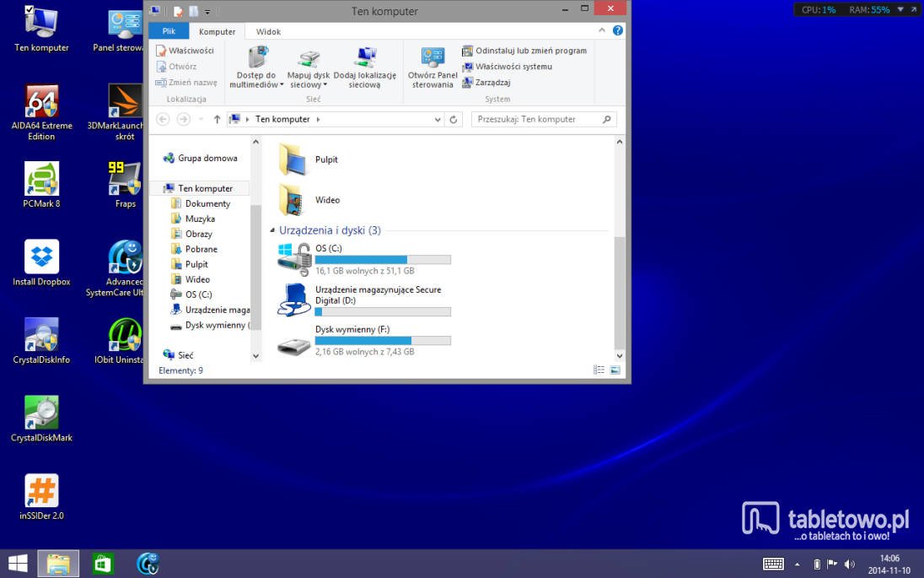924x578 pixels.
Task: Click Dostęp do multimediów ribbon button
Action: 256,67
